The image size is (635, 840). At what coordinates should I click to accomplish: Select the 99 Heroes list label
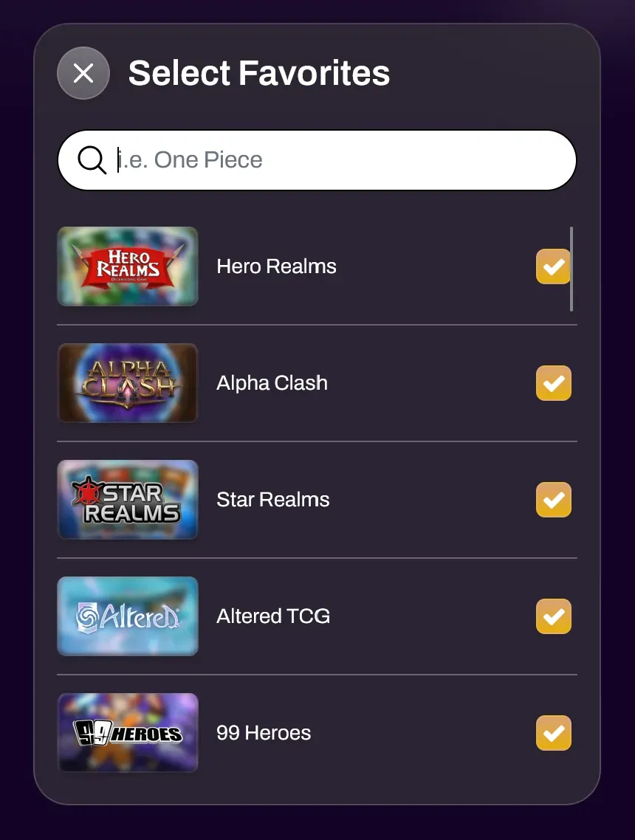coord(264,733)
